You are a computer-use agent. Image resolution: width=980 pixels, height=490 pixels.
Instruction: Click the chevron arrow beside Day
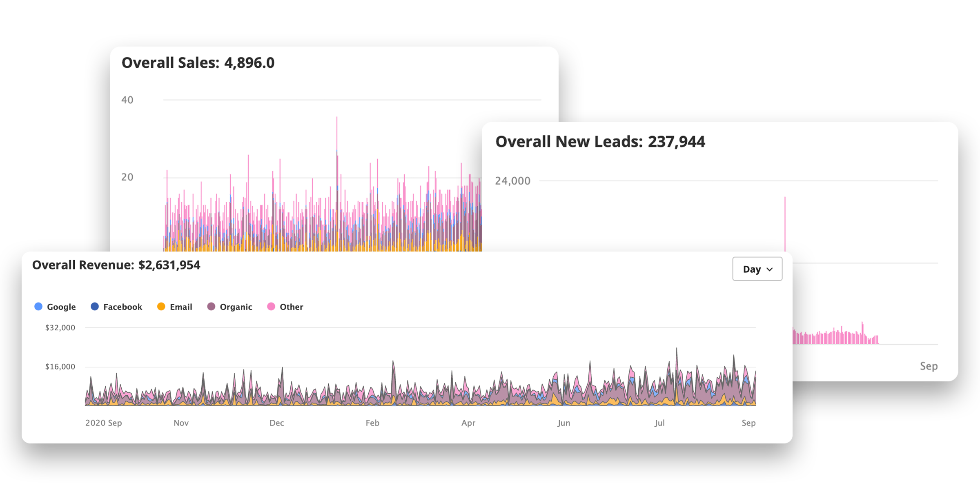click(x=770, y=269)
